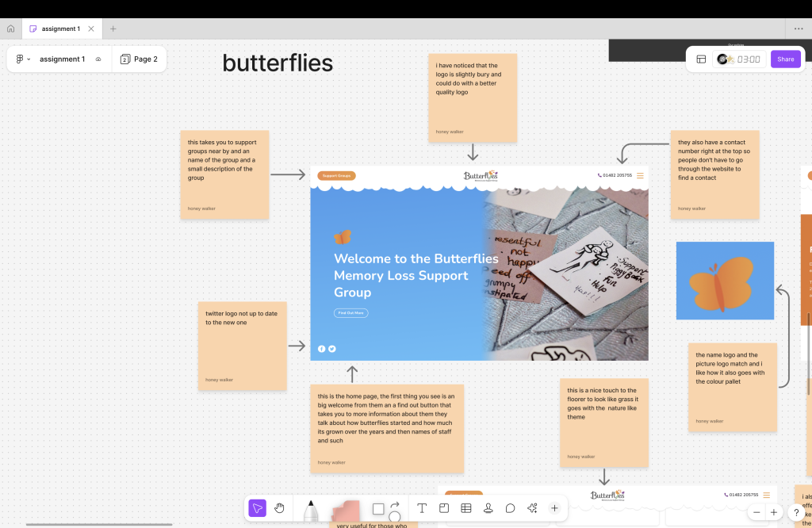Open the Stamp tool
The height and width of the screenshot is (528, 812).
pyautogui.click(x=488, y=508)
